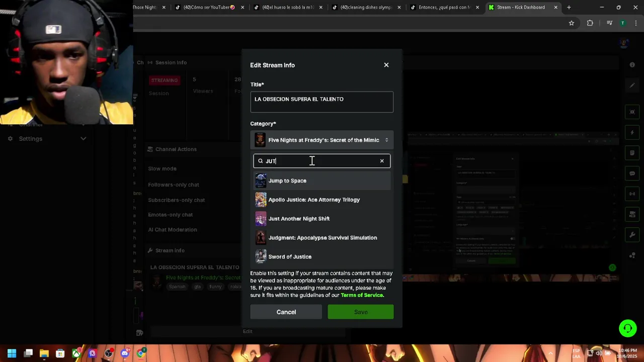The image size is (644, 362).
Task: Click the category search input
Action: coord(322,161)
